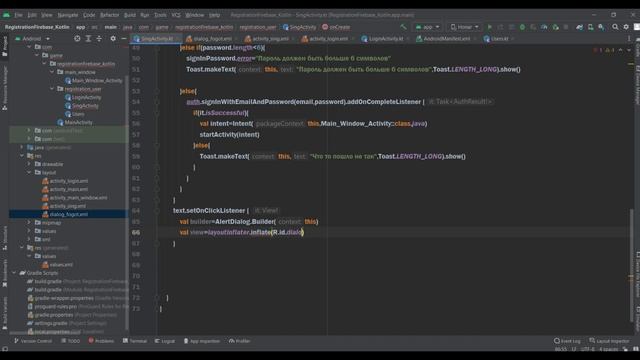Viewport: 640px width, 360px height.
Task: Open the Refactor menu
Action: click(x=109, y=15)
